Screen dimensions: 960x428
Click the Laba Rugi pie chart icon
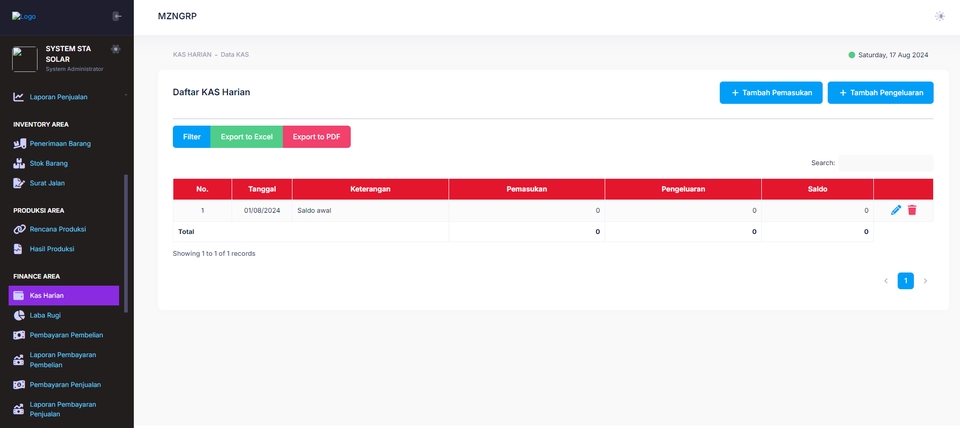pyautogui.click(x=19, y=315)
